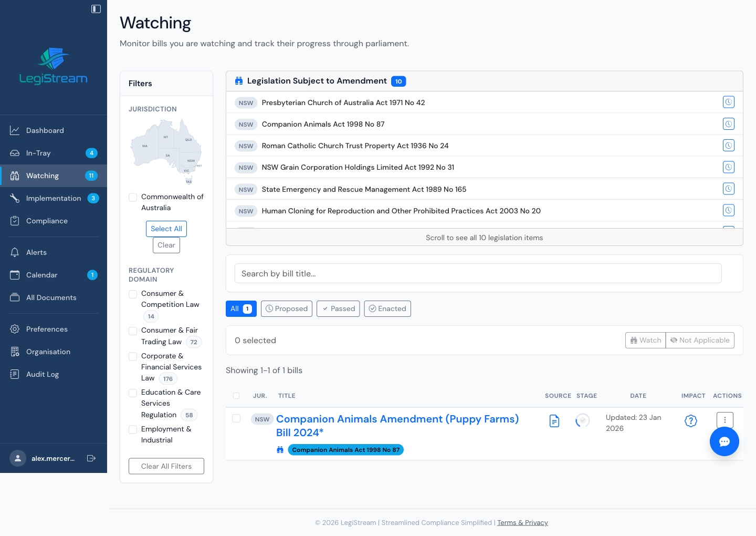The image size is (756, 536).
Task: Switch to the Passed filter tab
Action: [338, 308]
